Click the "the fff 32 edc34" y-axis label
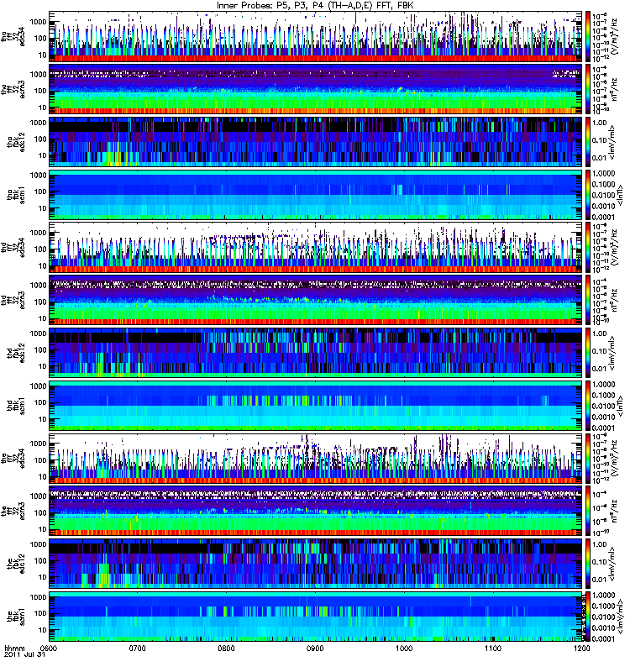This screenshot has height=672, width=630. tap(13, 458)
